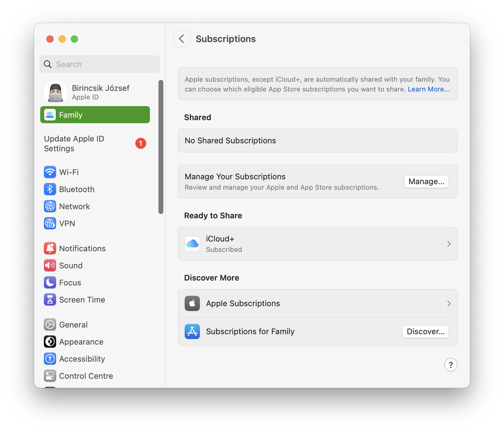Select Apple ID label under name
This screenshot has width=504, height=433.
click(85, 97)
